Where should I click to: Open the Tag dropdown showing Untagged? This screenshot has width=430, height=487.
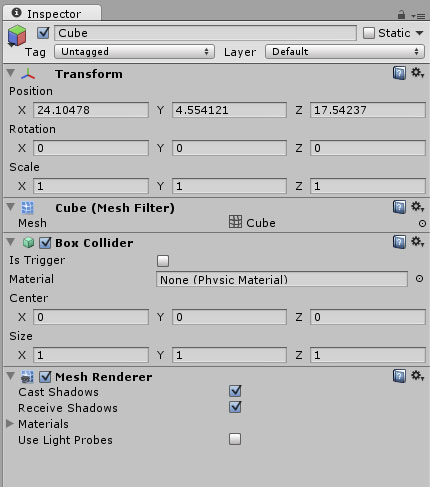point(134,52)
